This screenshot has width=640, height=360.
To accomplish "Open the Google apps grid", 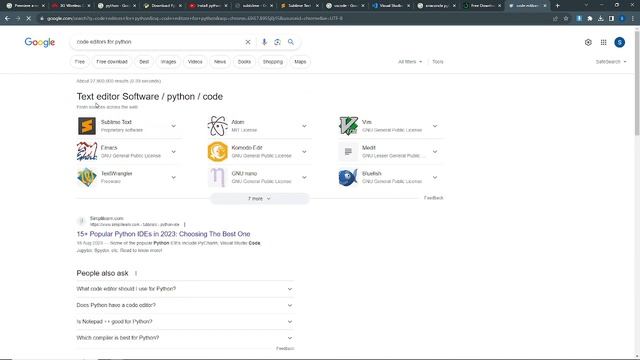I will [x=603, y=42].
